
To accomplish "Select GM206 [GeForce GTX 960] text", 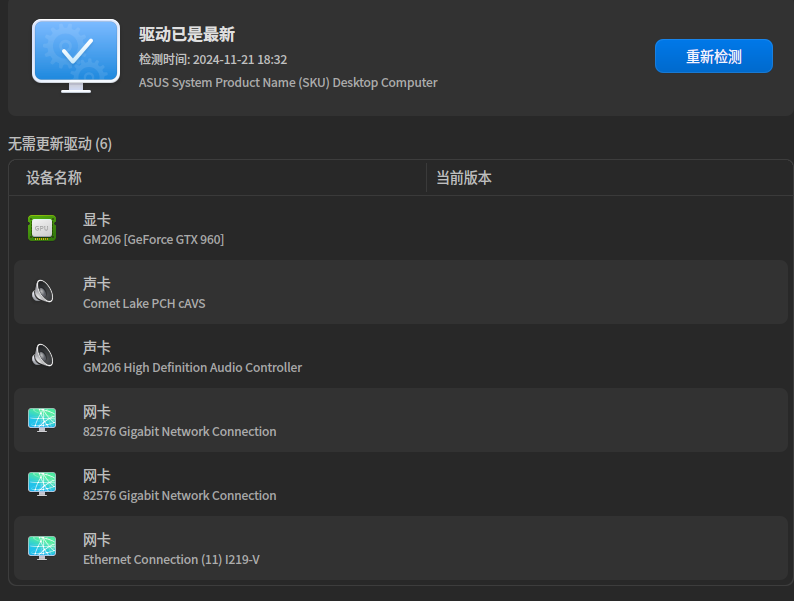I will pyautogui.click(x=153, y=239).
